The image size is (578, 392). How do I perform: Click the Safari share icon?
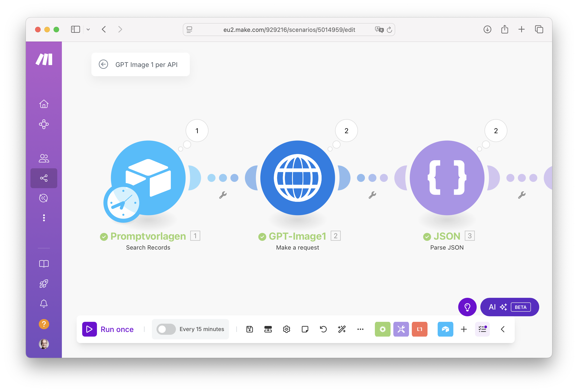[505, 29]
